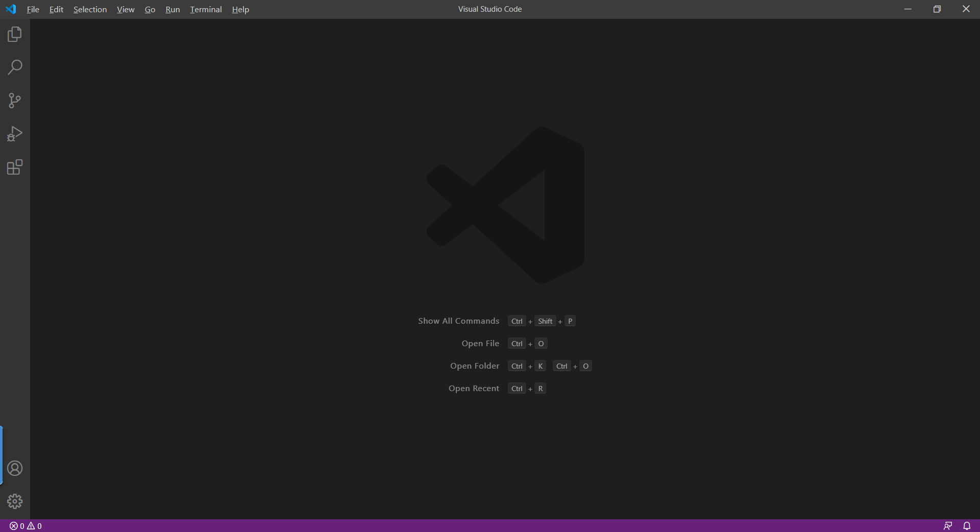Click the errors count in status bar
Viewport: 980px width, 532px height.
(17, 526)
